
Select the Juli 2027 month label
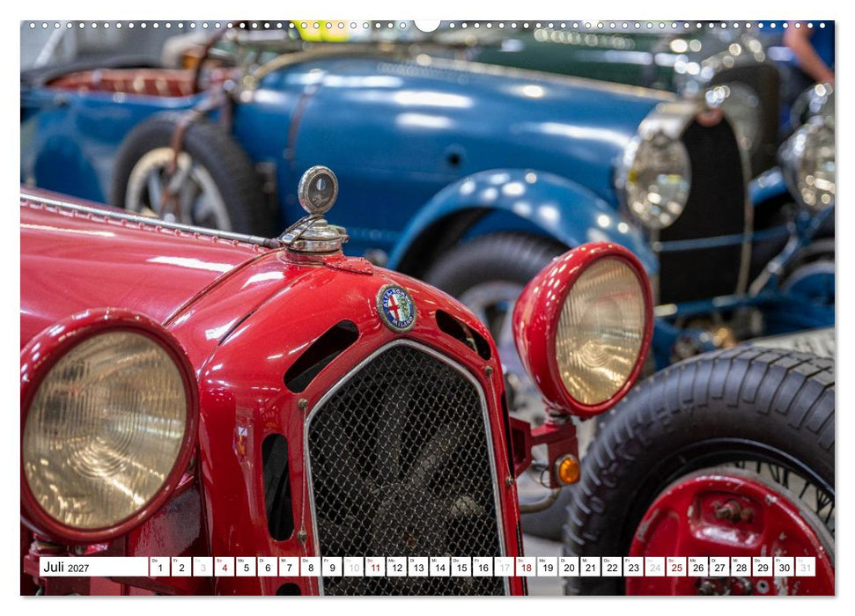tap(66, 568)
